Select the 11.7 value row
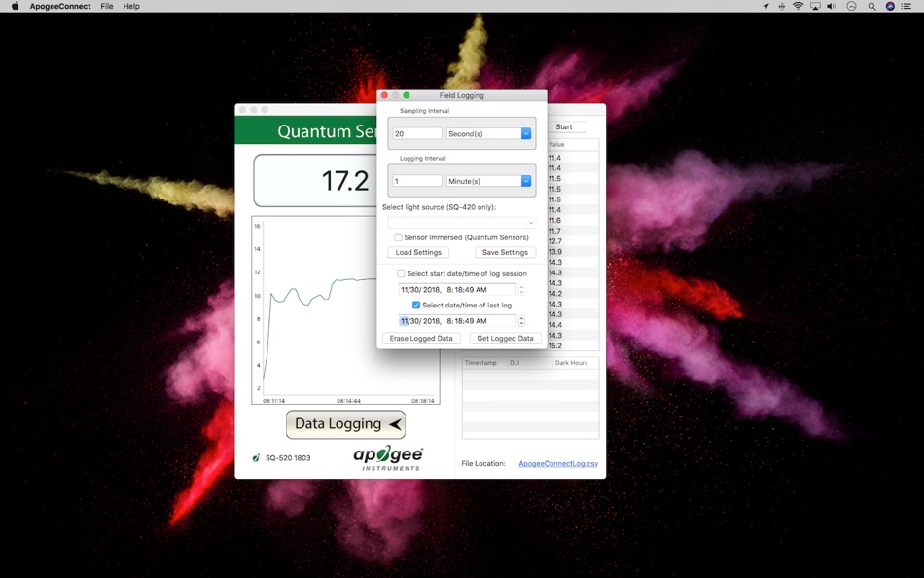 pyautogui.click(x=573, y=232)
